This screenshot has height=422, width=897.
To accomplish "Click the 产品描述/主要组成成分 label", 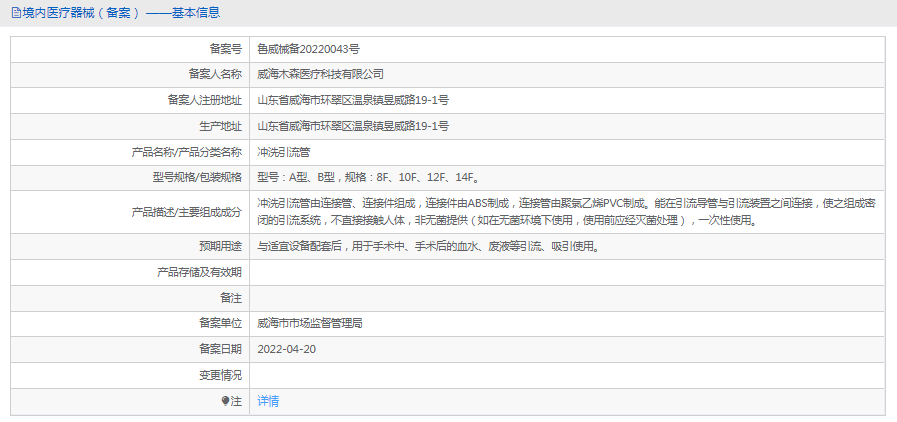I will tap(187, 212).
